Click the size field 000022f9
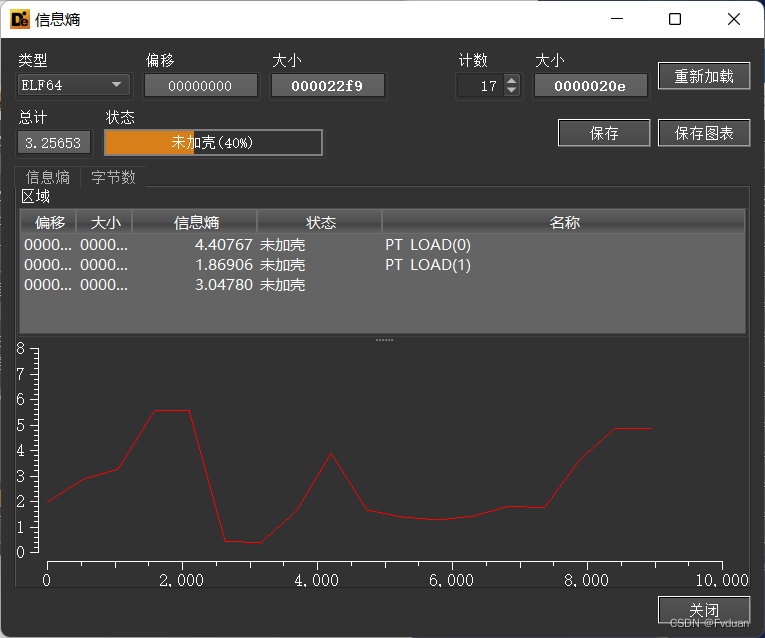Image resolution: width=765 pixels, height=638 pixels. pos(327,86)
